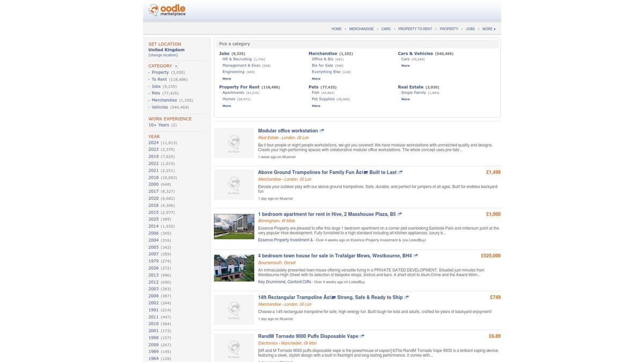Show More under Cars & Vehicles category

click(405, 65)
